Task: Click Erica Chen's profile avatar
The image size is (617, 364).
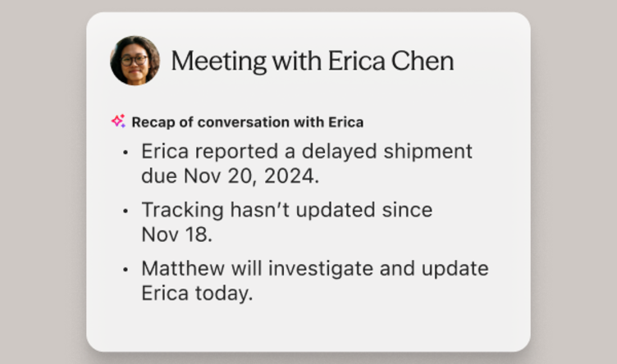Action: tap(135, 61)
